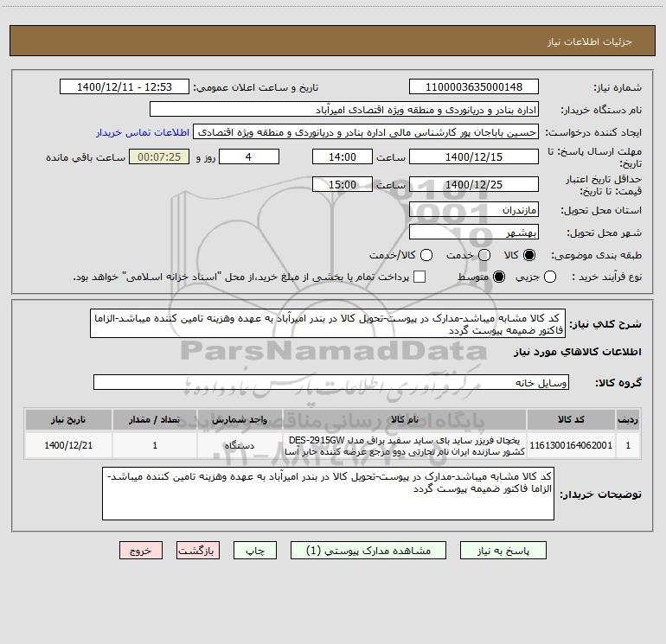Image resolution: width=666 pixels, height=644 pixels.
Task: Click the response deadline date 1400/12/15
Action: (x=474, y=156)
